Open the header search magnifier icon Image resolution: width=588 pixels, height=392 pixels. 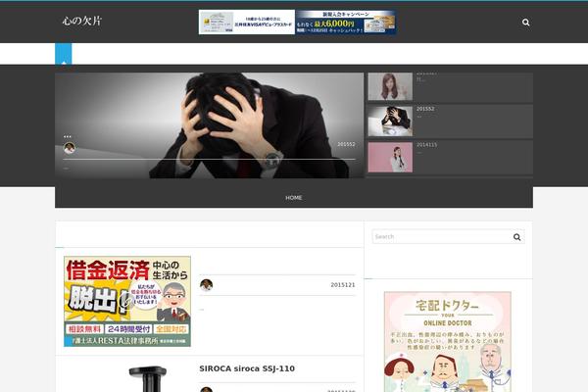click(x=525, y=23)
